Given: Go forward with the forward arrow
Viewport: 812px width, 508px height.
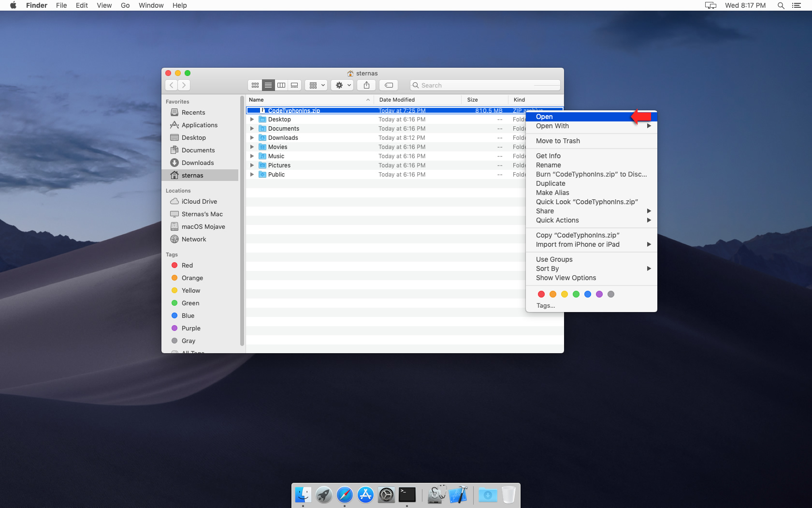Looking at the screenshot, I should 184,85.
